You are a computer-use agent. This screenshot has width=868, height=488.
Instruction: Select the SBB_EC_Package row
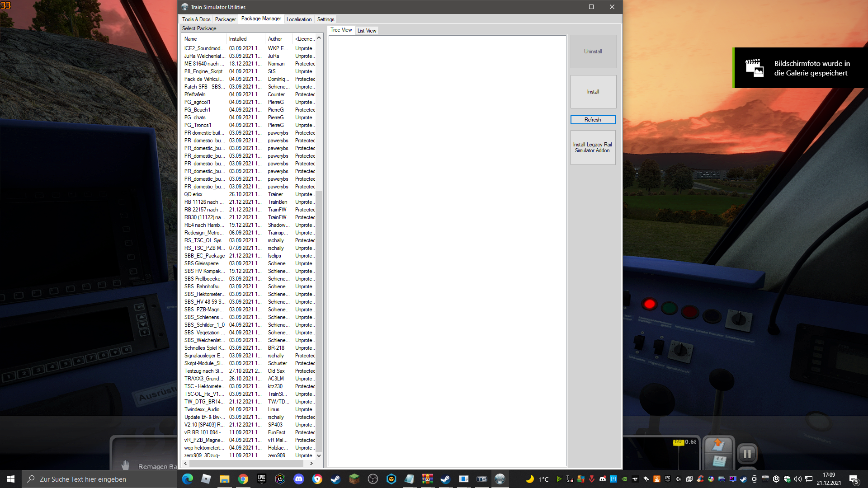[x=204, y=256]
